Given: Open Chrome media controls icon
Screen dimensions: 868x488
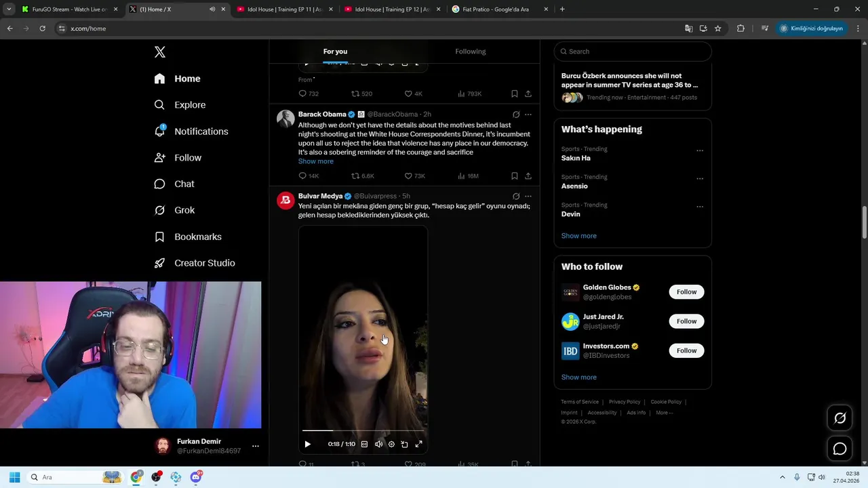Looking at the screenshot, I should click(x=765, y=28).
